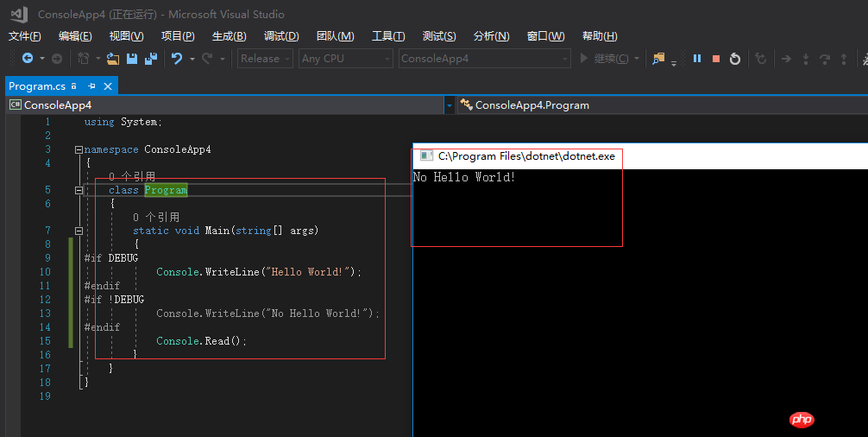Click the "Hello World!" string literal

pyautogui.click(x=308, y=272)
